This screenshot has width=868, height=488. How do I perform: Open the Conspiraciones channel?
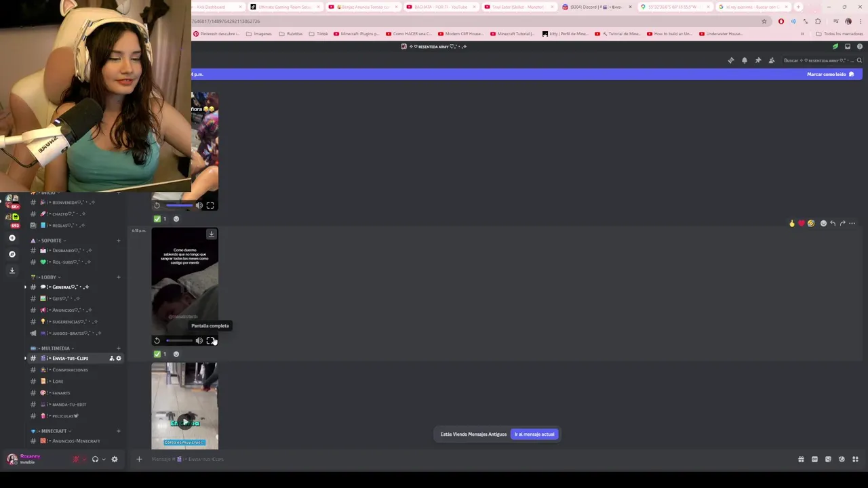click(75, 370)
